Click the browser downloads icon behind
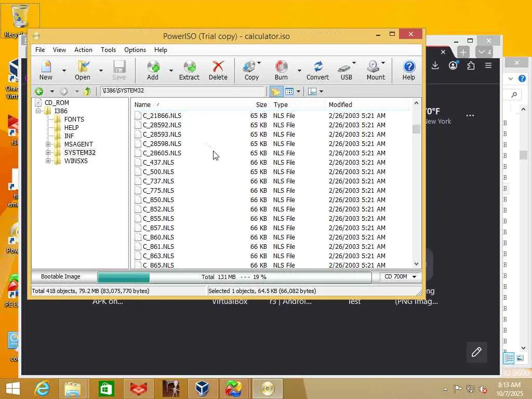 coord(435,65)
